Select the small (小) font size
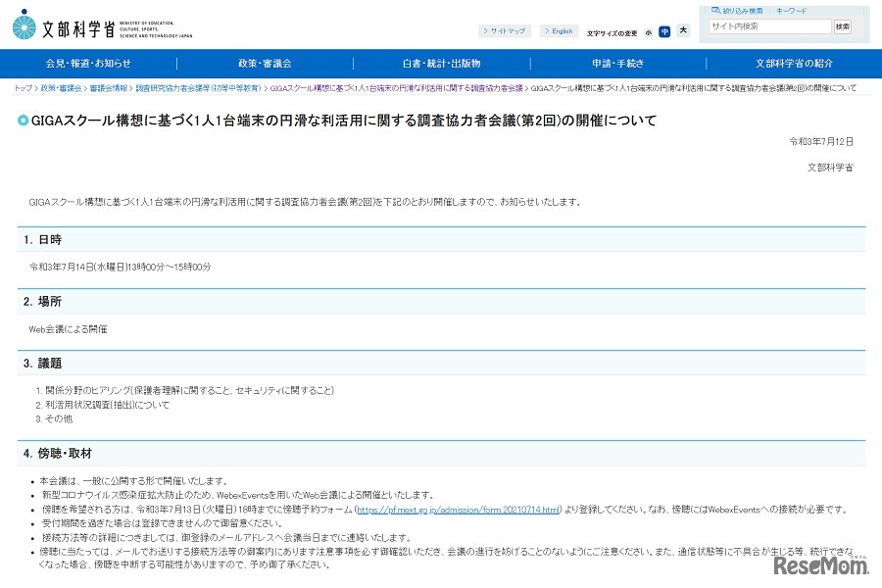This screenshot has width=882, height=588. tap(649, 30)
